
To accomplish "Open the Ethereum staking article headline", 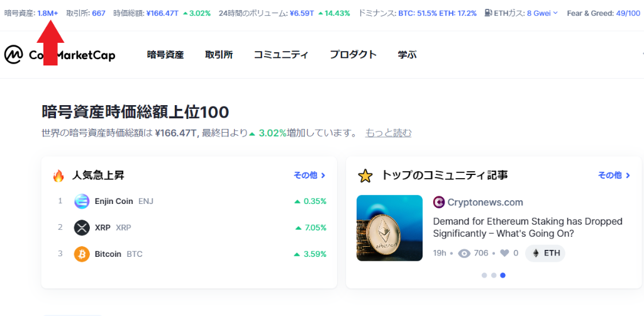I will 527,227.
